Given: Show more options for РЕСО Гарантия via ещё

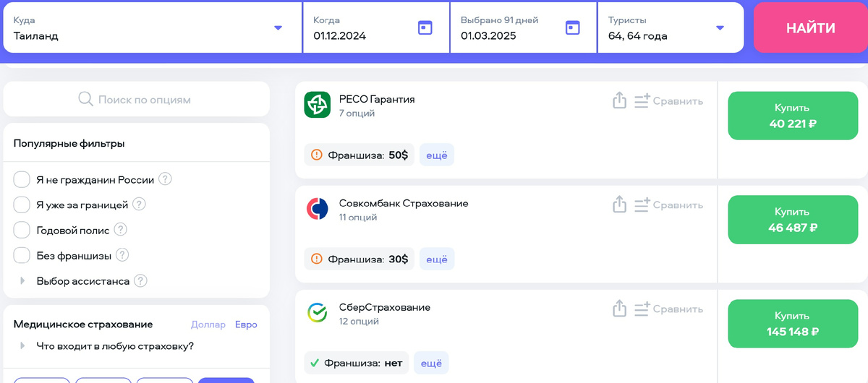Looking at the screenshot, I should (437, 155).
